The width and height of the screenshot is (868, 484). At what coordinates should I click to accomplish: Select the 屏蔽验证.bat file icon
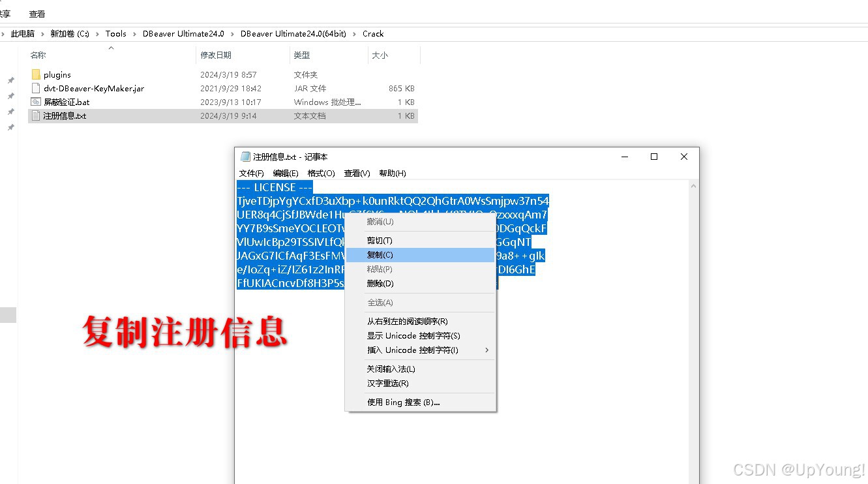tap(36, 102)
